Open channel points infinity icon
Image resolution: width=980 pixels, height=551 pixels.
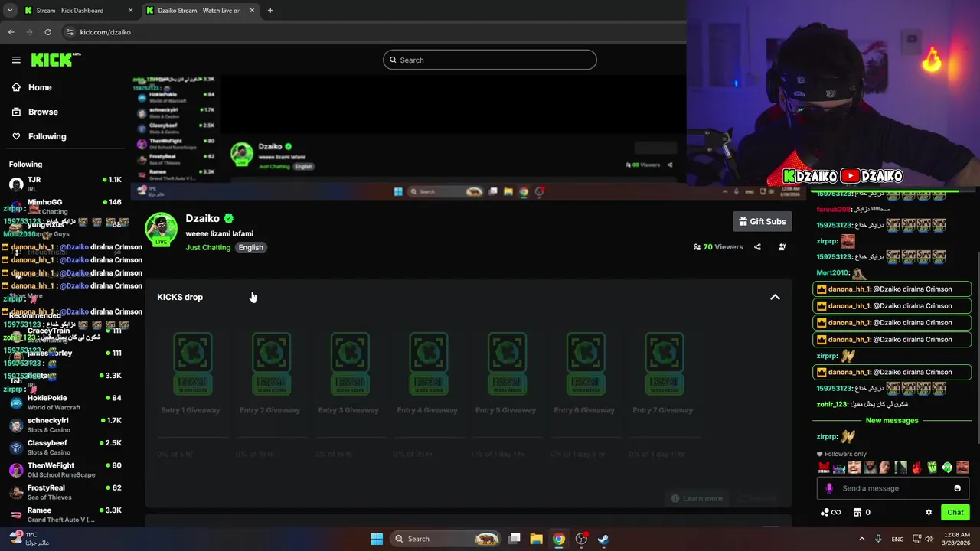point(831,512)
